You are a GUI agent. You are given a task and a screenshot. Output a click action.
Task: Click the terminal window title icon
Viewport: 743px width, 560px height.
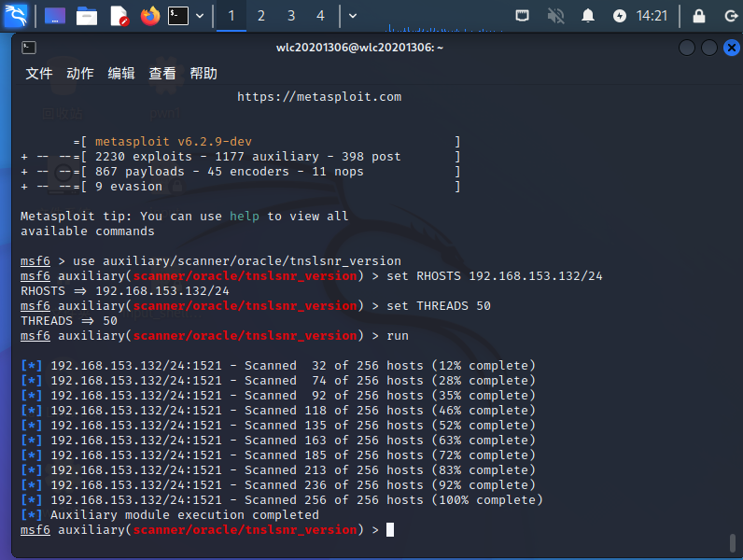[29, 48]
